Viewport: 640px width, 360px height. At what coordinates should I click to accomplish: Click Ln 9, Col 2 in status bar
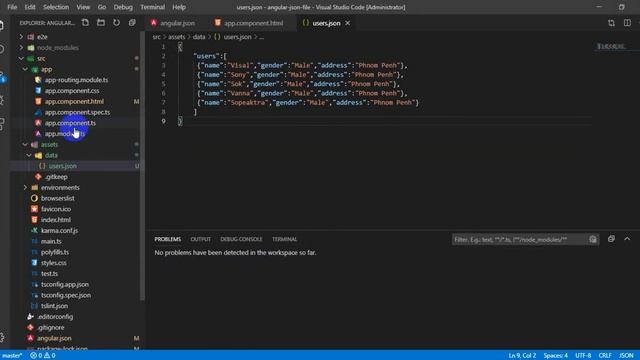pos(522,356)
